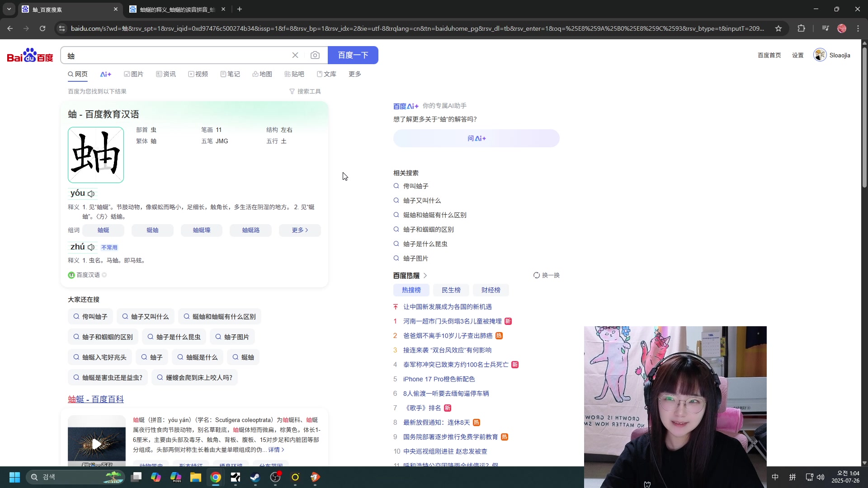Clear the search box with the X icon
The image size is (868, 488).
pos(295,55)
